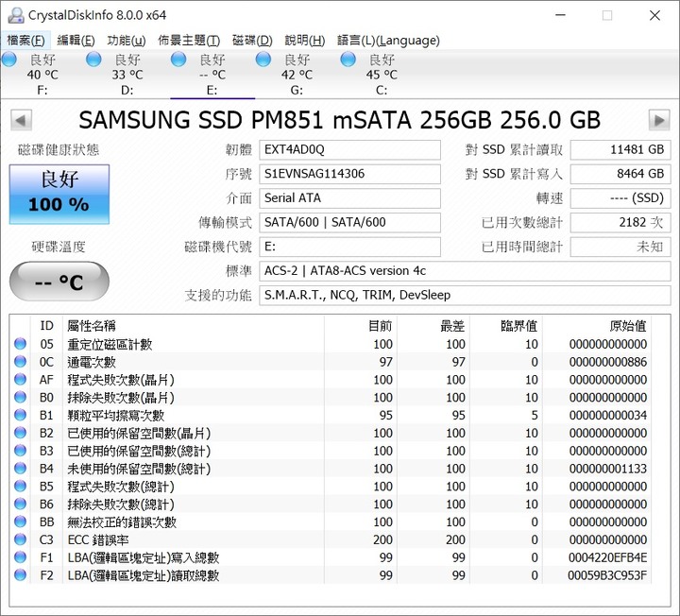680x616 pixels.
Task: Select raw value 000000000034
Action: click(x=608, y=415)
